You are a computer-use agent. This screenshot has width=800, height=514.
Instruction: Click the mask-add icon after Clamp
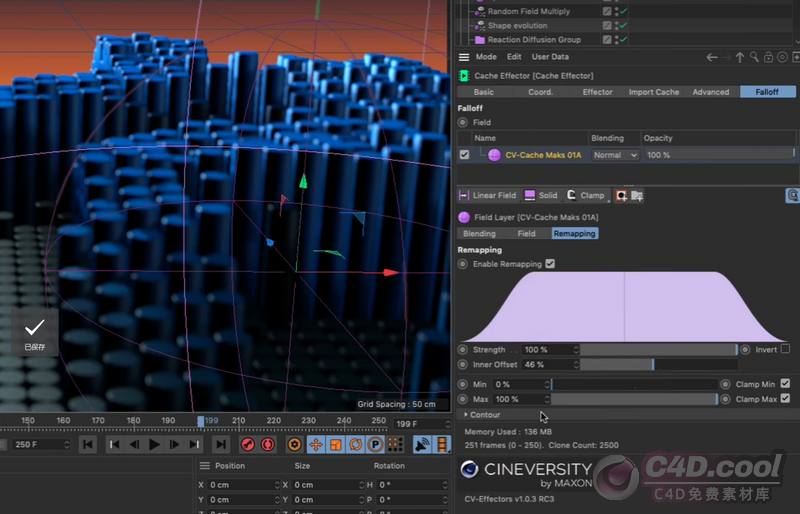(621, 195)
